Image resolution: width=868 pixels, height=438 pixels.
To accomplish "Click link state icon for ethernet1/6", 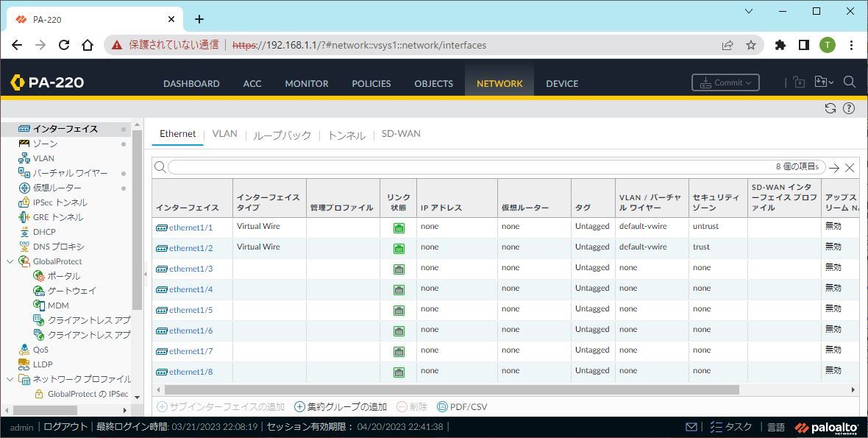I will point(399,331).
